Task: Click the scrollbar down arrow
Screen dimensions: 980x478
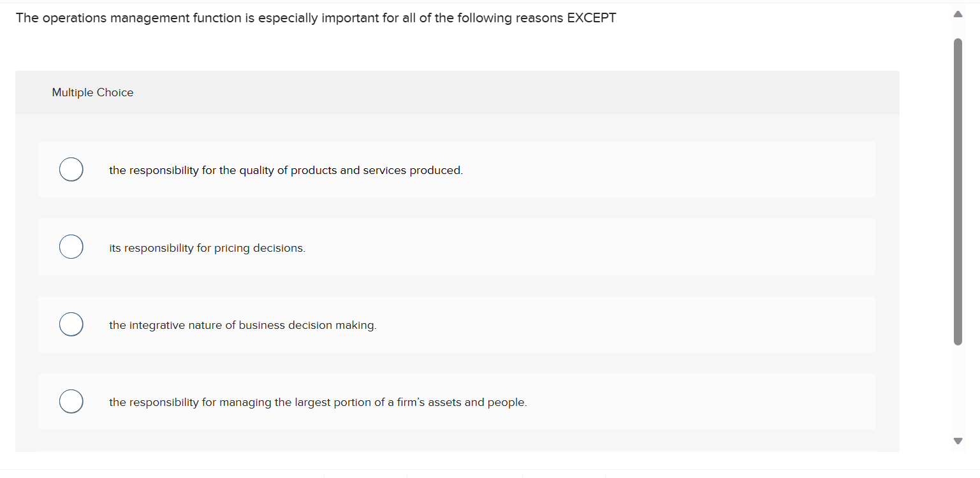Action: click(x=957, y=440)
